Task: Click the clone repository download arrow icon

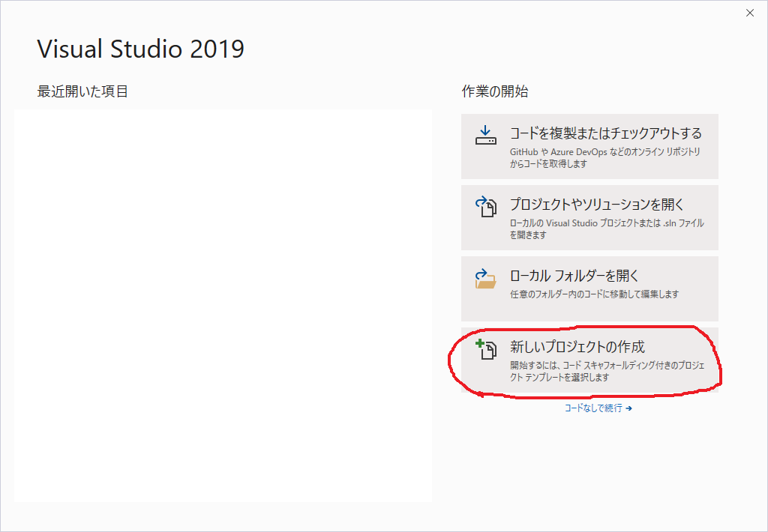Action: (x=486, y=135)
